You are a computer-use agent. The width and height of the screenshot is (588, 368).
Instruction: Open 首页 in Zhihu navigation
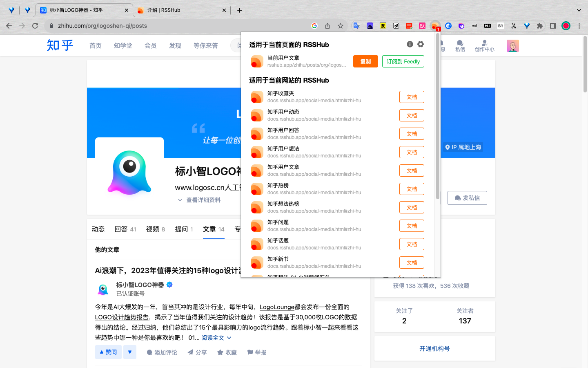[96, 45]
